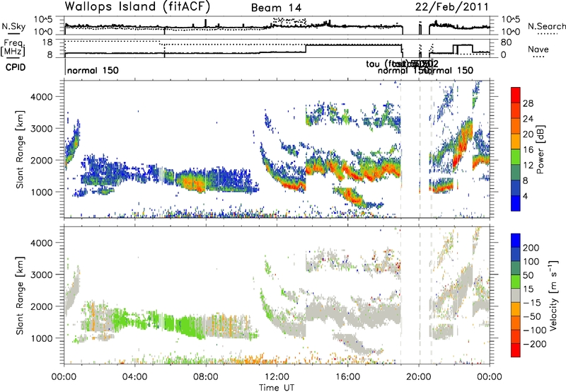
Task: Click the '200' value on Velocity colorbar
Action: 531,248
